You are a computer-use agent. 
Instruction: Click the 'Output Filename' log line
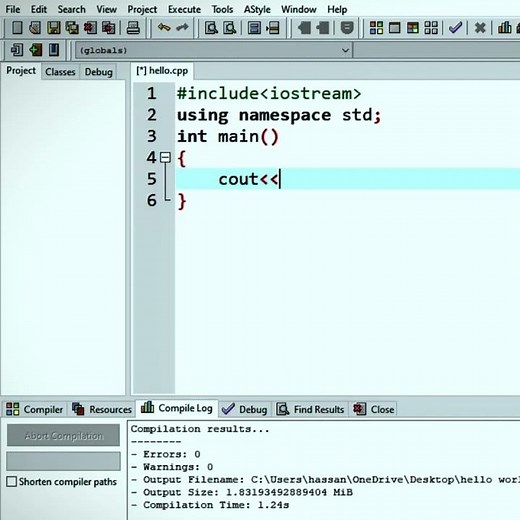325,479
